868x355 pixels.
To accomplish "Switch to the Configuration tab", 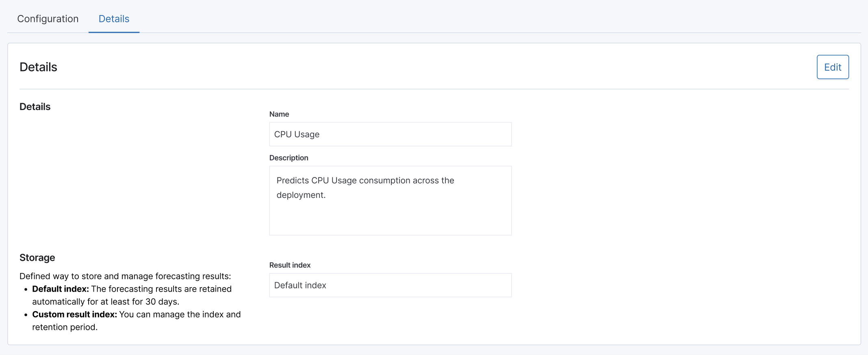I will 48,19.
